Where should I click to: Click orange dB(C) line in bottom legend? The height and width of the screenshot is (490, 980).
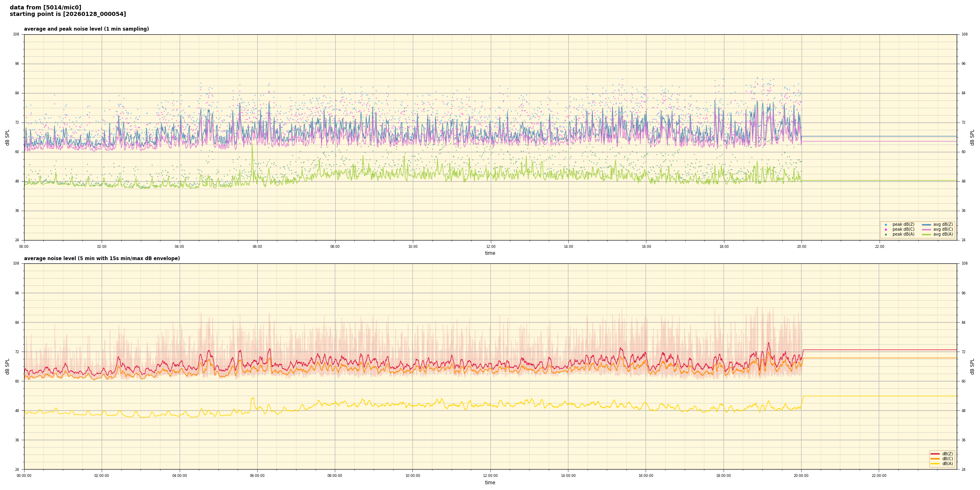tap(935, 459)
